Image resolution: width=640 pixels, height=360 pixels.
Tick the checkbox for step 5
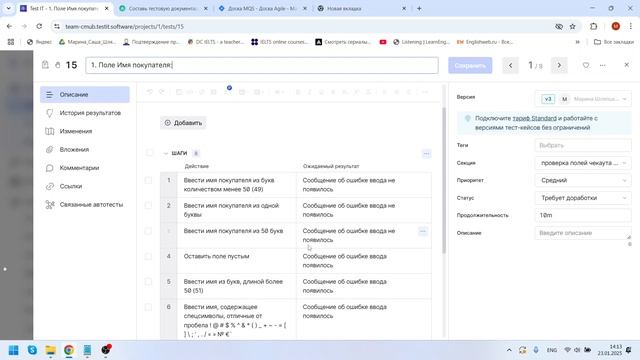pyautogui.click(x=148, y=282)
